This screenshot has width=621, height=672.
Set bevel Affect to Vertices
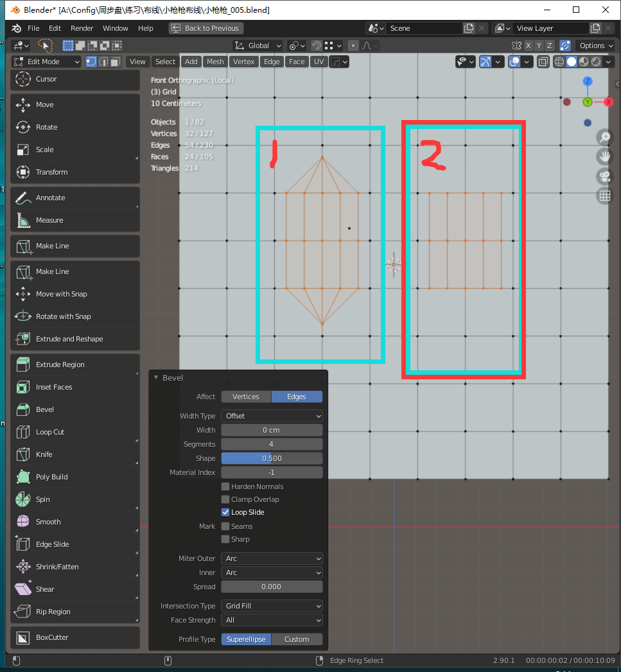pos(246,397)
